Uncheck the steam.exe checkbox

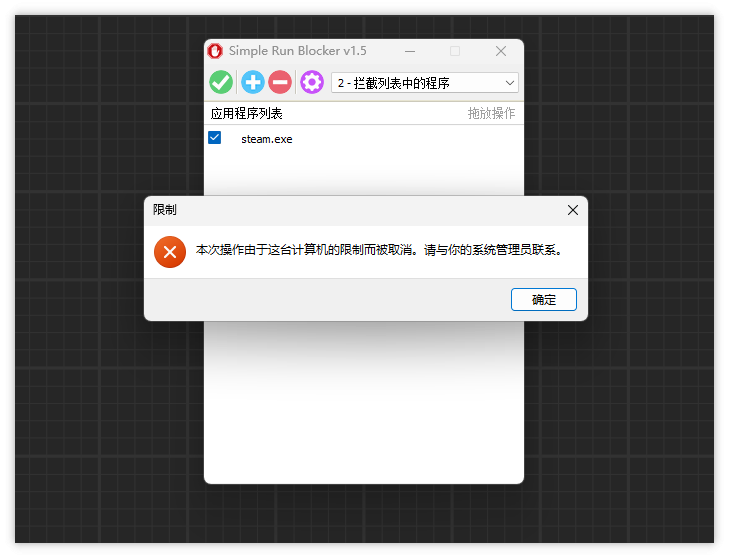point(214,138)
